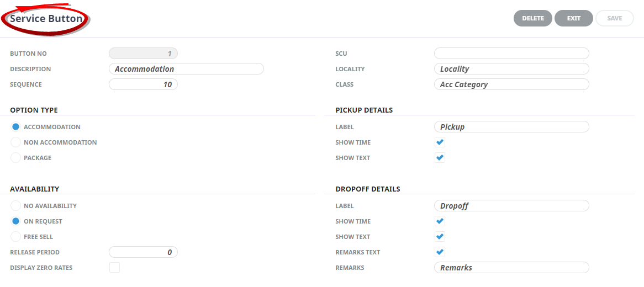Click the DELETE button

pos(532,18)
